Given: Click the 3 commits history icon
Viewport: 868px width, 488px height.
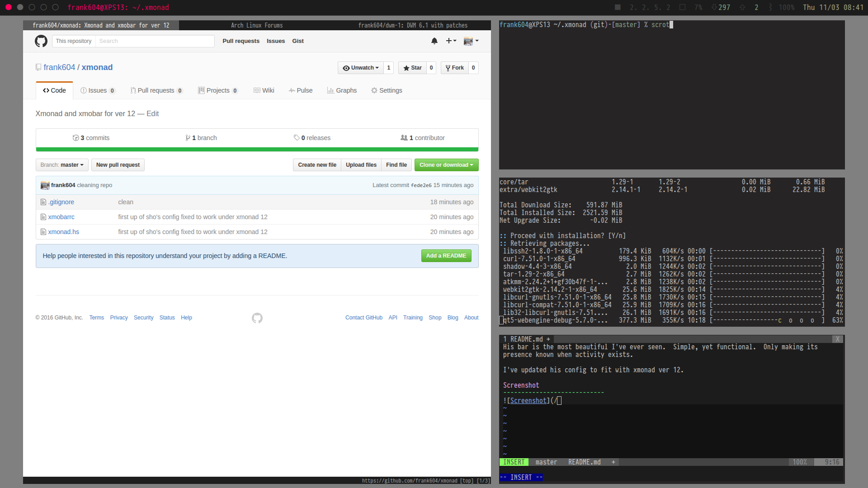Looking at the screenshot, I should (x=75, y=138).
